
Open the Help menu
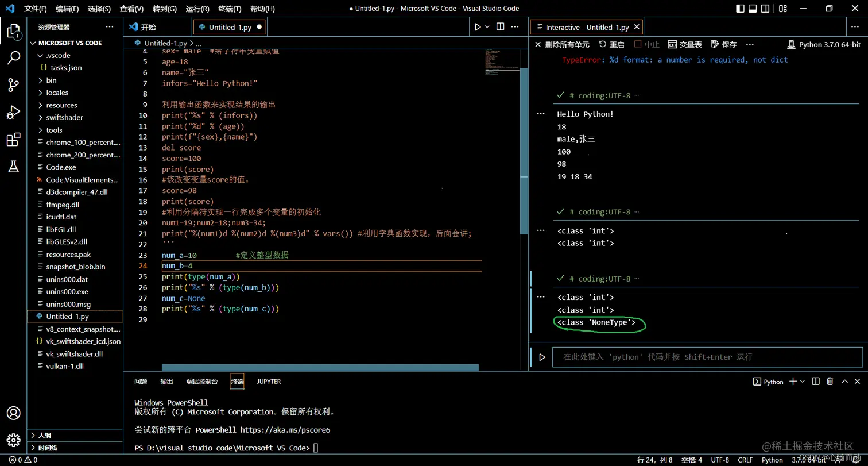pyautogui.click(x=263, y=9)
